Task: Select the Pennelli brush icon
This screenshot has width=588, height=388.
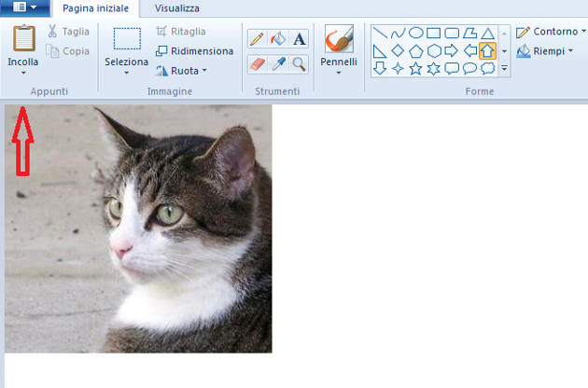Action: (x=339, y=38)
